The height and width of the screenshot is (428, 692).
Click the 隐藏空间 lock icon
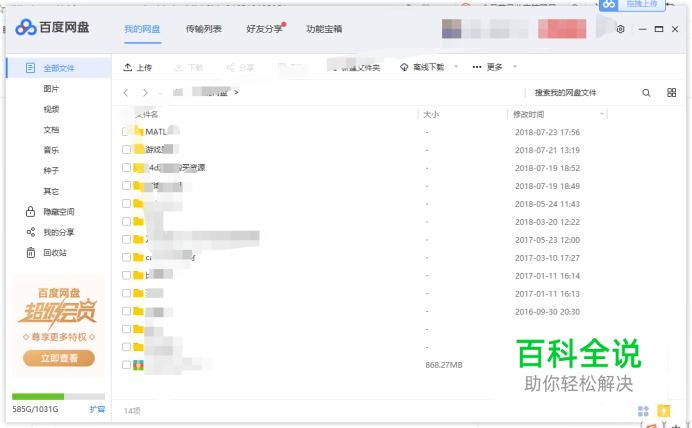(30, 212)
